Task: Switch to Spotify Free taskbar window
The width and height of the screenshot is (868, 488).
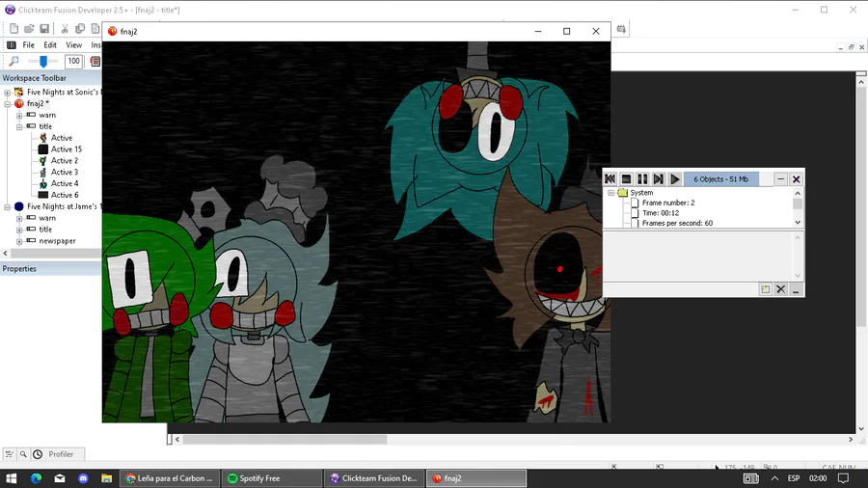Action: coord(271,478)
